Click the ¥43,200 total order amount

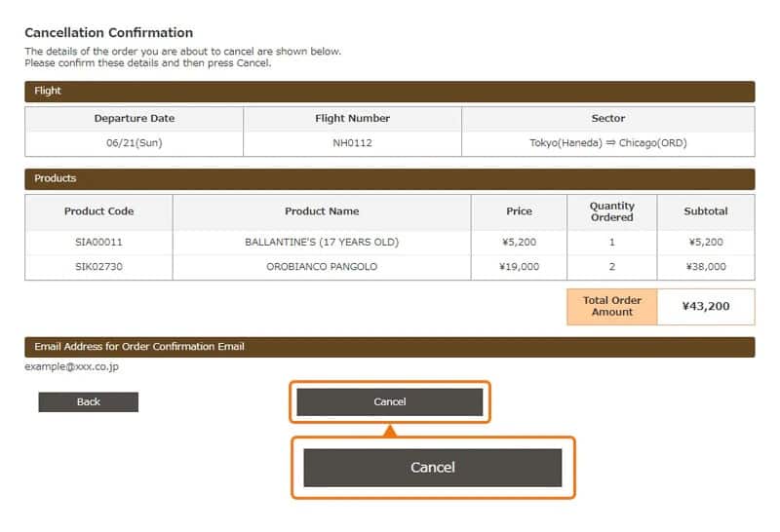(706, 307)
